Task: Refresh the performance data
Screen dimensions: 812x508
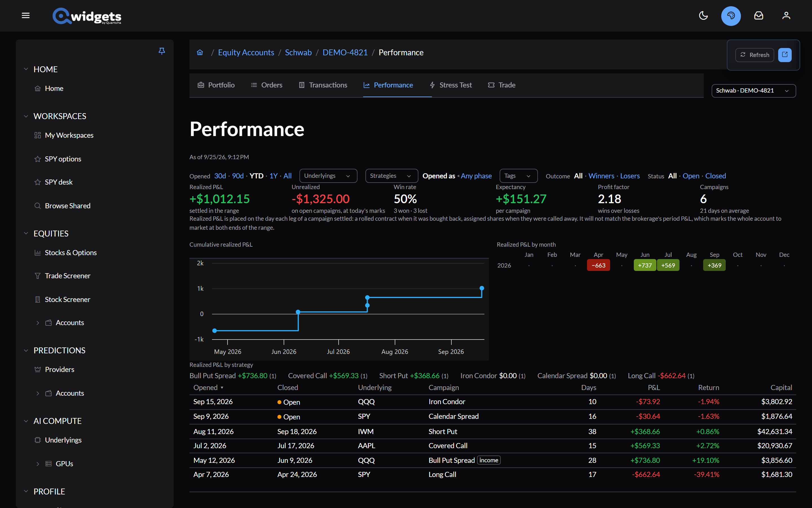Action: click(754, 55)
